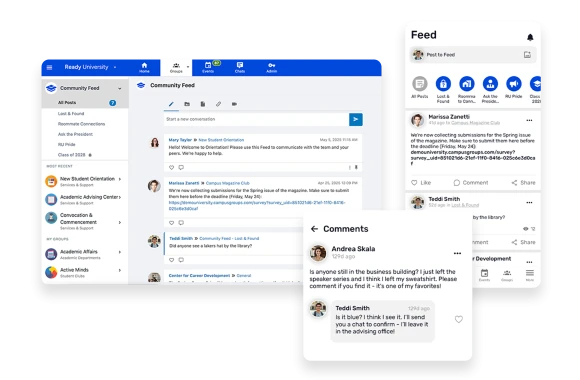
Task: Select the folder attachment icon in composer
Action: [187, 104]
